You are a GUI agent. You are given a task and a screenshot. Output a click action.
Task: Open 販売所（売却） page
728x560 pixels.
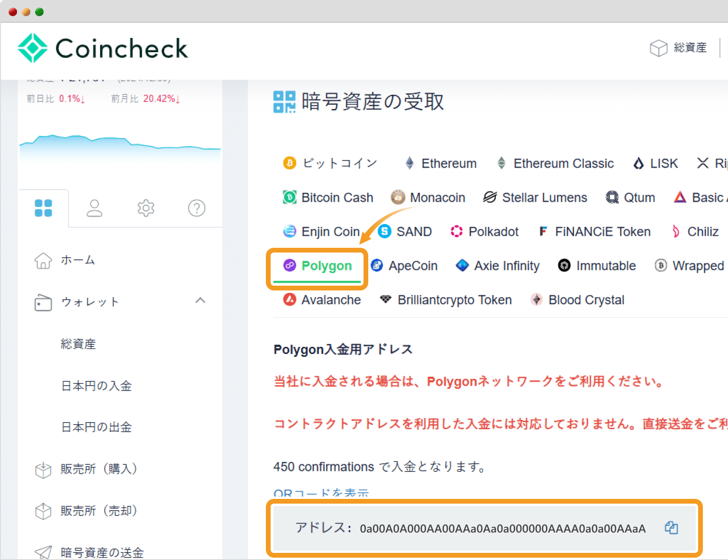tap(99, 511)
